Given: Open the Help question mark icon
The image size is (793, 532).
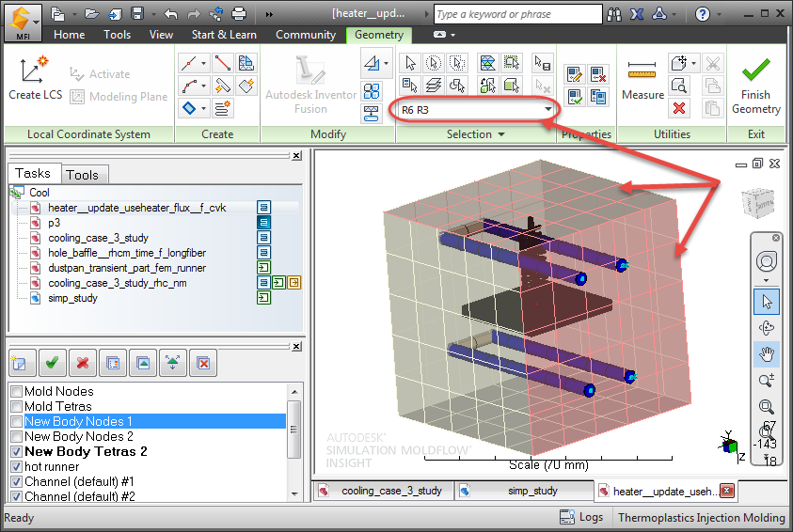Looking at the screenshot, I should point(702,14).
